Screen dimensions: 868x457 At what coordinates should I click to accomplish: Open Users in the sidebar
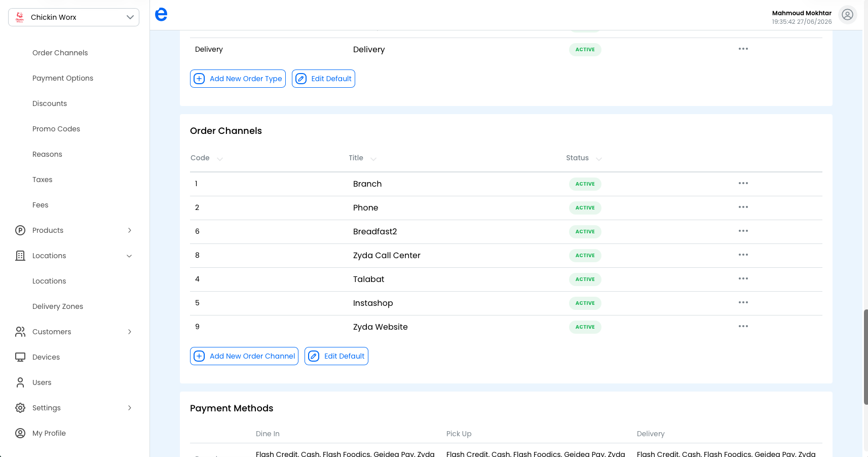coord(42,382)
